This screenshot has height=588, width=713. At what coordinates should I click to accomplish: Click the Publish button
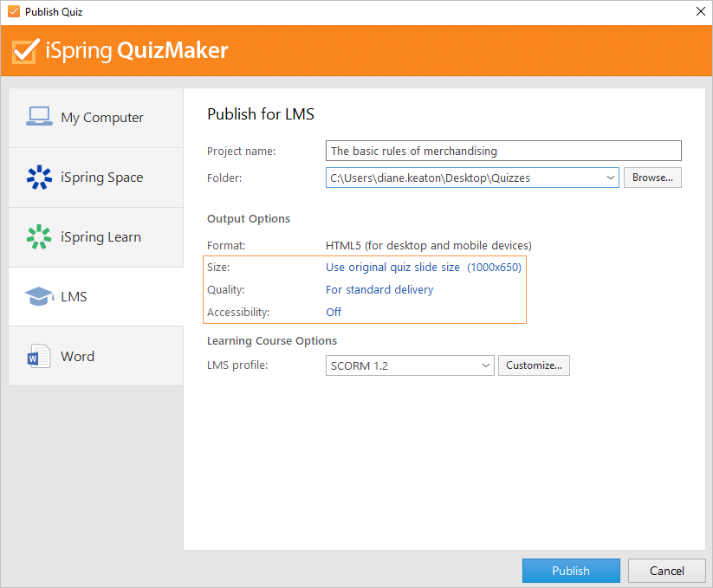pos(571,571)
